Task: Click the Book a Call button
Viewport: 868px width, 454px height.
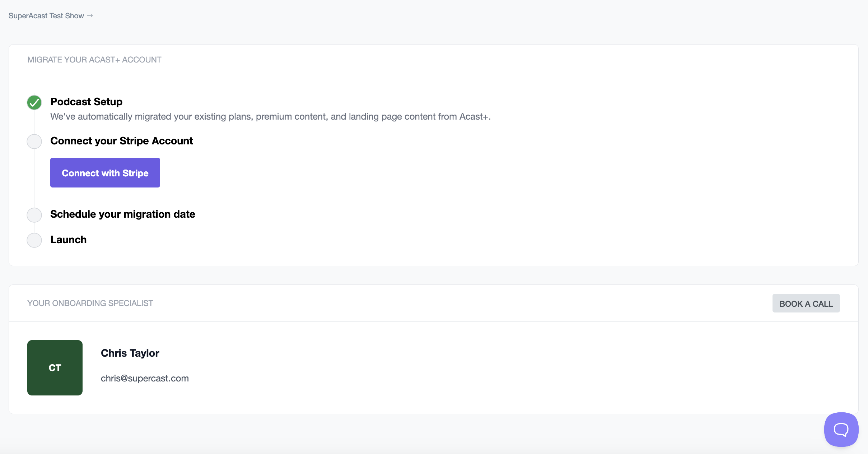Action: coord(806,304)
